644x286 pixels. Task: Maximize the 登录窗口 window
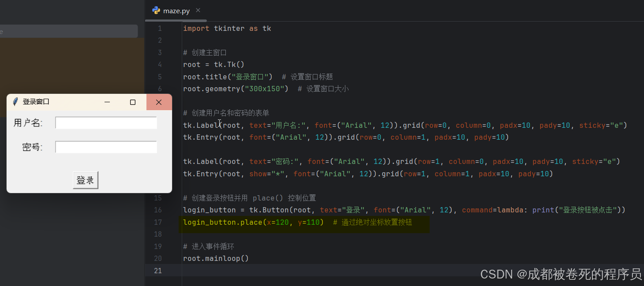pyautogui.click(x=133, y=102)
